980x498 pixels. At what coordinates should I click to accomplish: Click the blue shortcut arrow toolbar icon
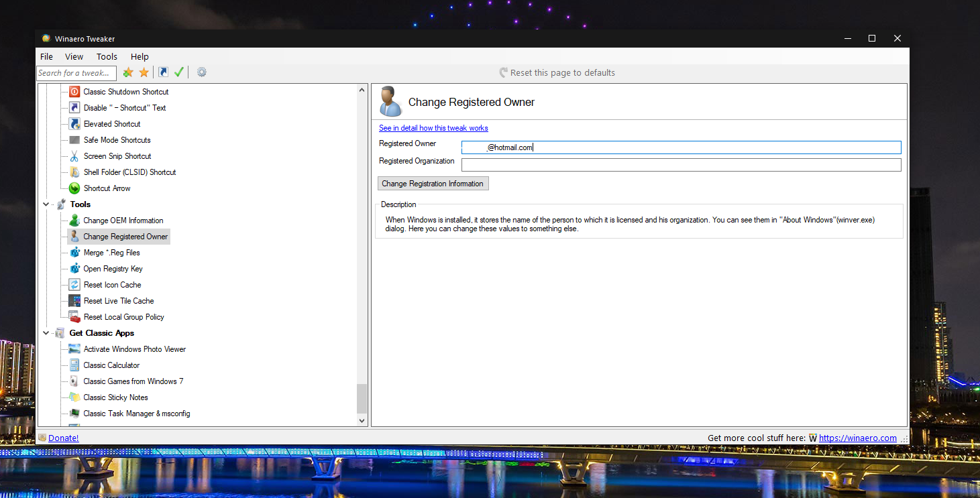[x=163, y=72]
